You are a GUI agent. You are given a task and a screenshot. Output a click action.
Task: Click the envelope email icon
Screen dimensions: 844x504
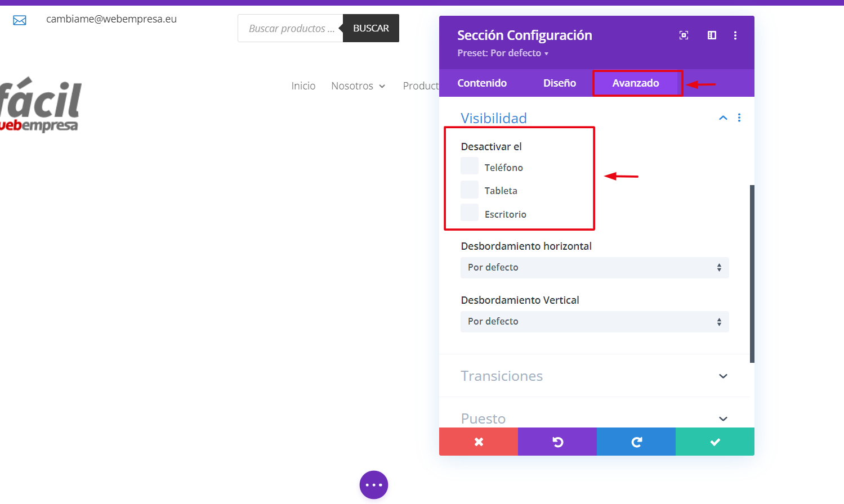pos(20,21)
